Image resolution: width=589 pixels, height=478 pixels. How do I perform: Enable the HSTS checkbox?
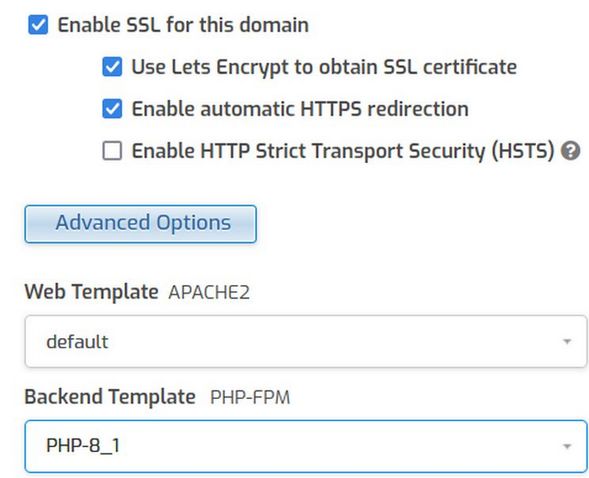112,151
